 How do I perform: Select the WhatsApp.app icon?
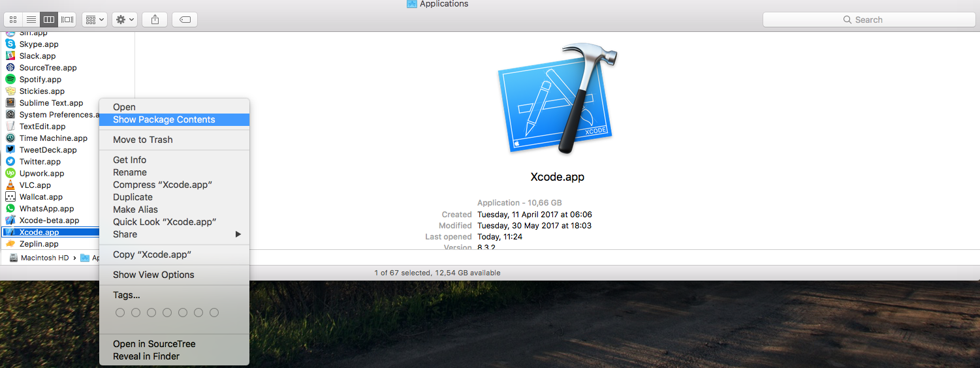[10, 209]
